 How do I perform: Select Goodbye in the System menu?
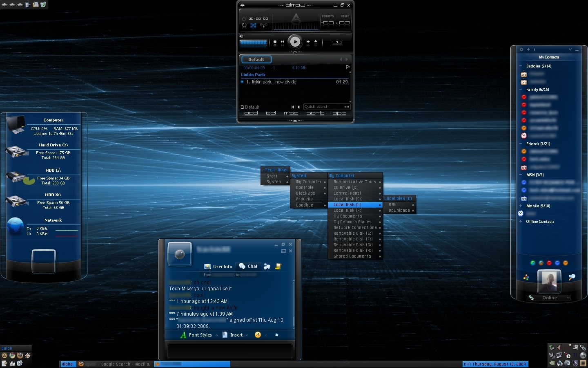point(309,205)
